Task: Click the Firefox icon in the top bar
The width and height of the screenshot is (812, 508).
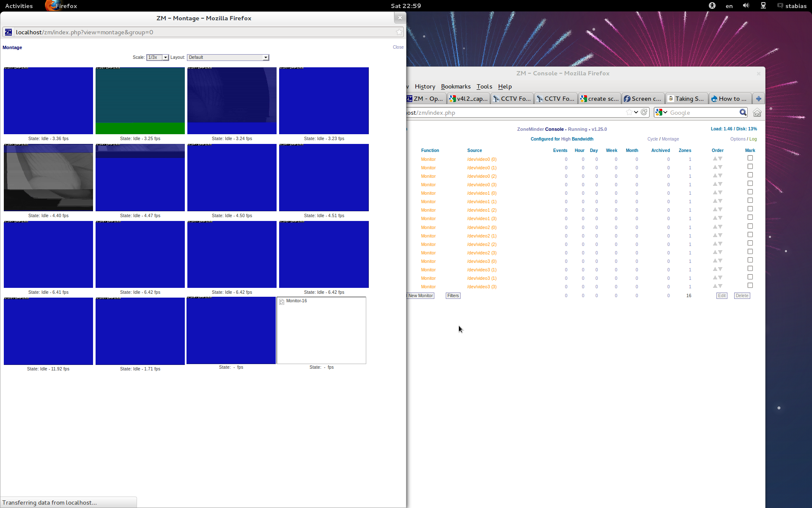Action: pyautogui.click(x=50, y=6)
